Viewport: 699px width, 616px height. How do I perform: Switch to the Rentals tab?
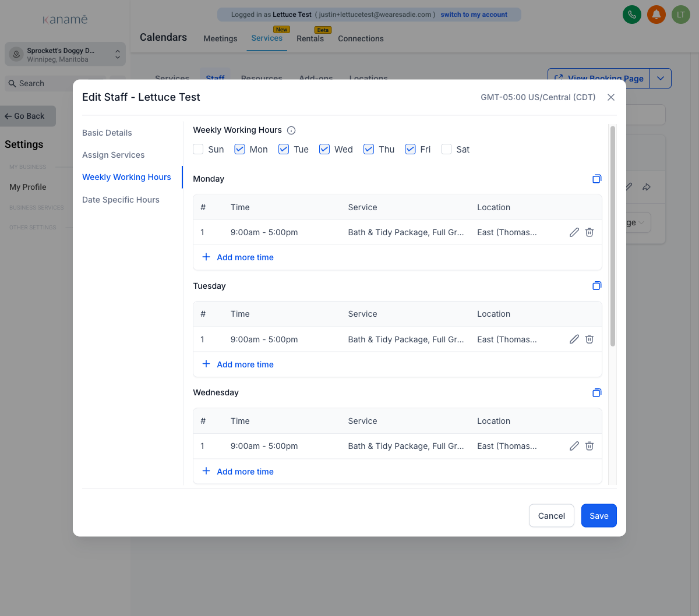click(x=310, y=38)
